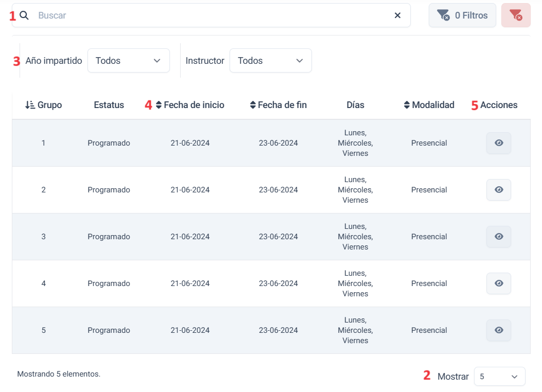Sort by Fecha de inicio column

[190, 105]
